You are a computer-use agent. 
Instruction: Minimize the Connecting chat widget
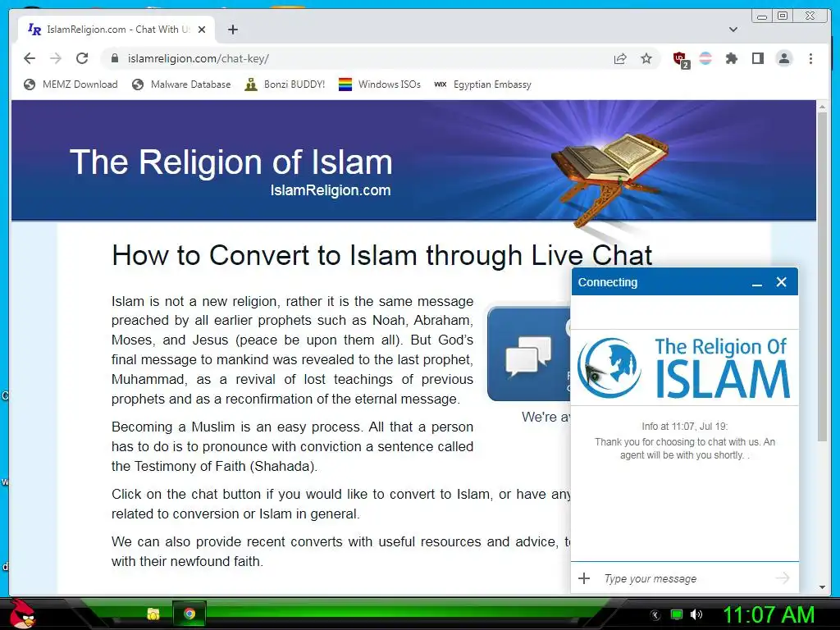pos(756,283)
